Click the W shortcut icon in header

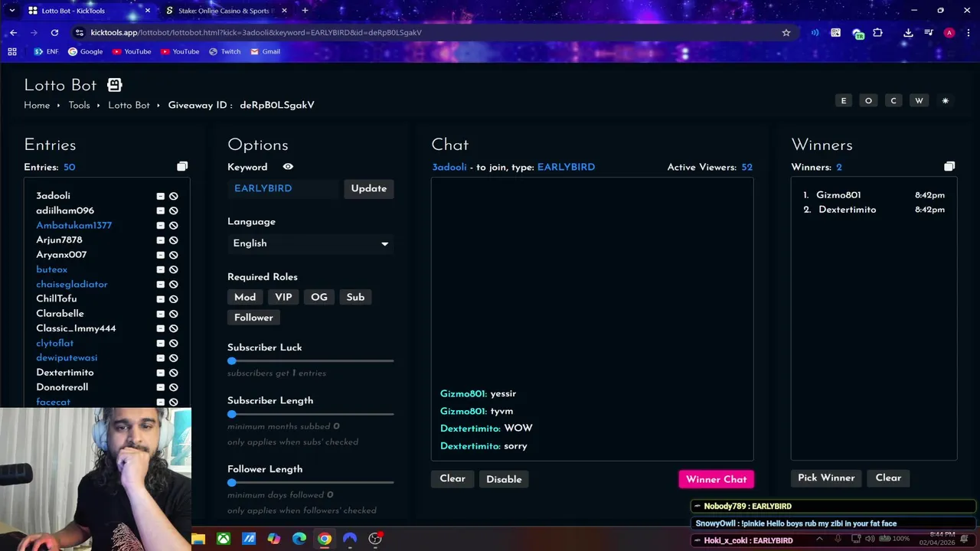(919, 101)
